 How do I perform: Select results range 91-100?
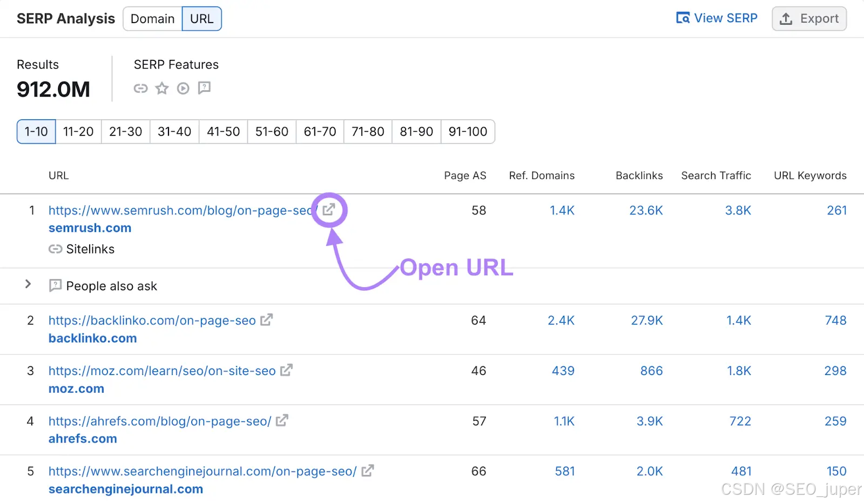468,132
